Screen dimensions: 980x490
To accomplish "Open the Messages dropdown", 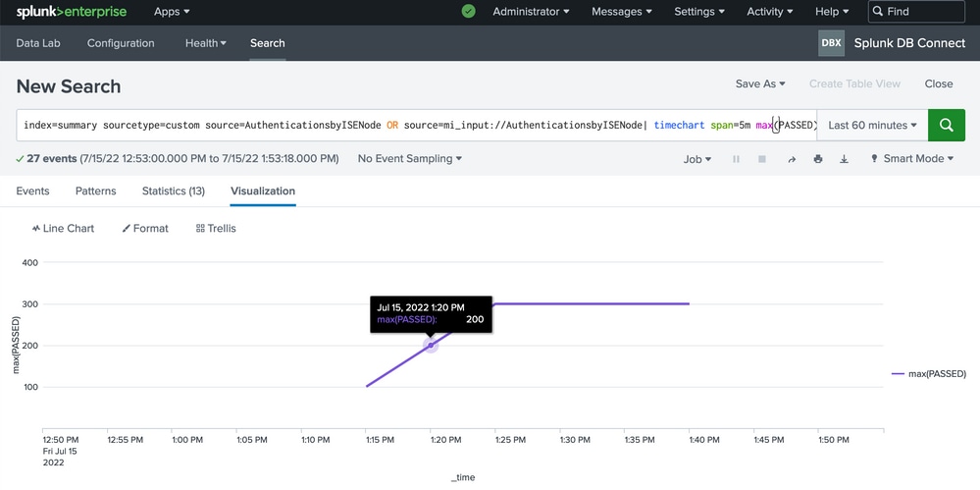I will pos(622,11).
